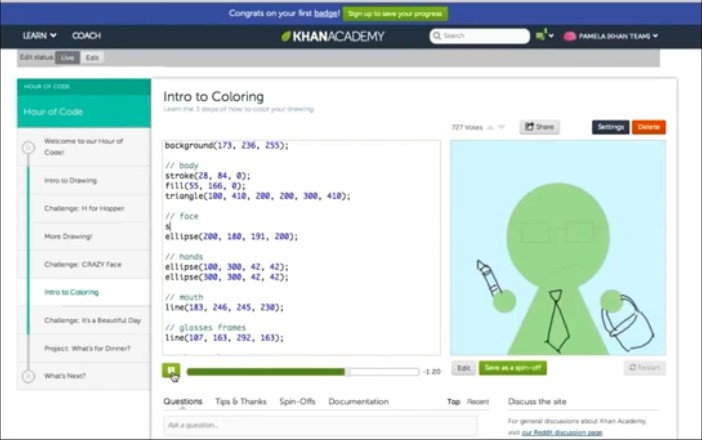Seek on the green playback progress bar
This screenshot has width=702, height=440.
click(x=300, y=371)
